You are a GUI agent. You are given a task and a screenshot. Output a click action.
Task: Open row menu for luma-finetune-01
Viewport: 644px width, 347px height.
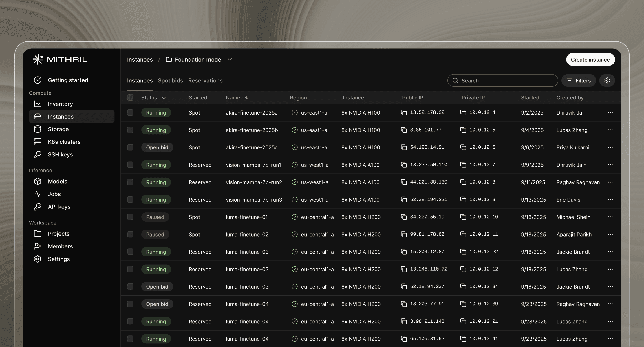point(610,217)
